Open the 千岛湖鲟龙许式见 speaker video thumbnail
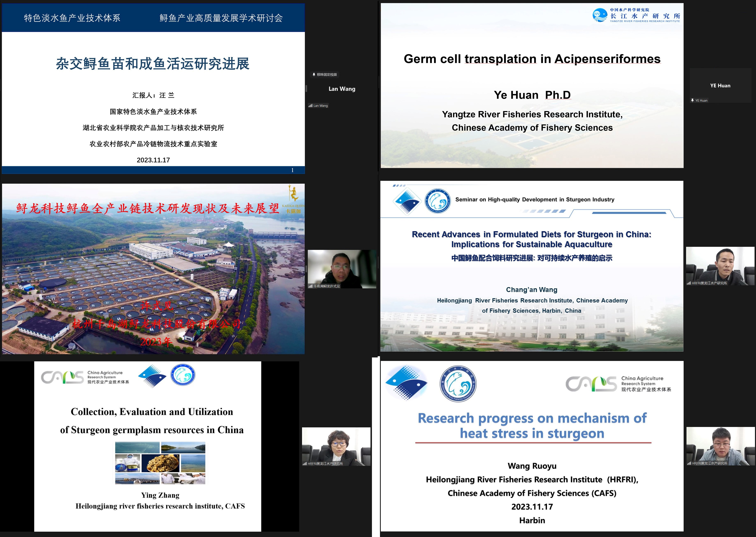Screen dimensions: 756x537 (x=342, y=269)
